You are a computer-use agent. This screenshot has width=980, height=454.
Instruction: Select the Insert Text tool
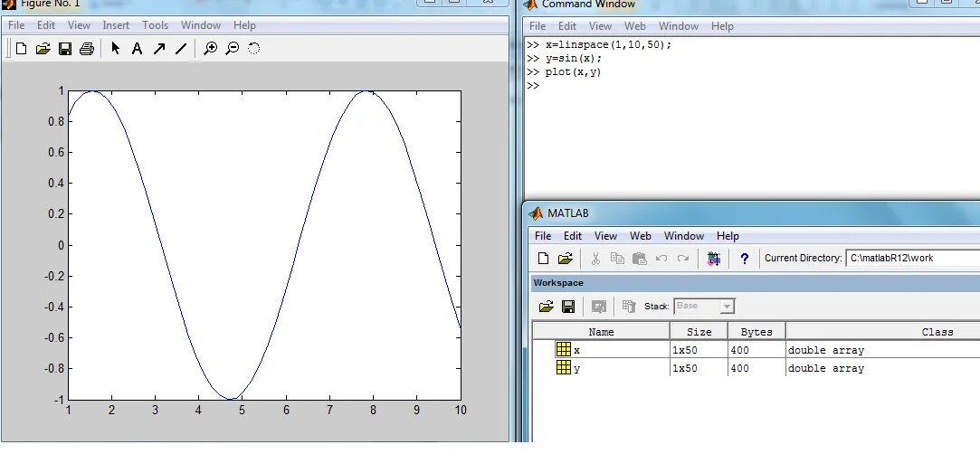pyautogui.click(x=137, y=48)
